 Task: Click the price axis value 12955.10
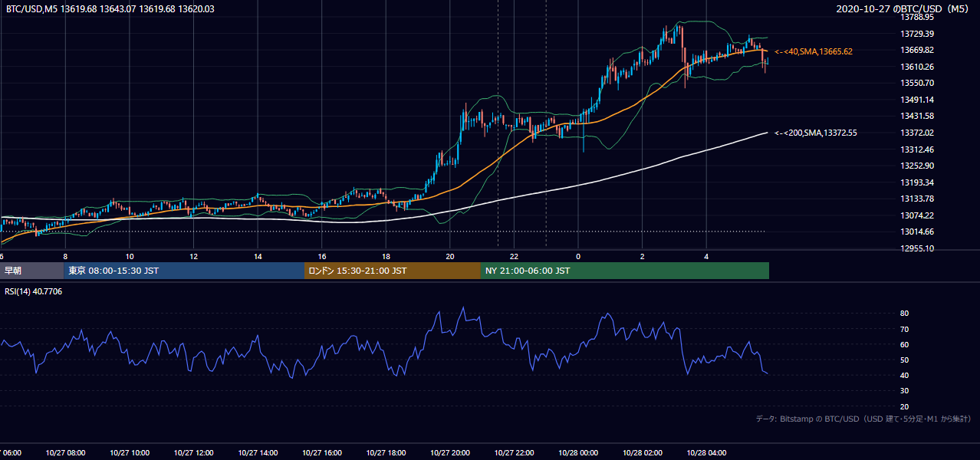coord(917,248)
